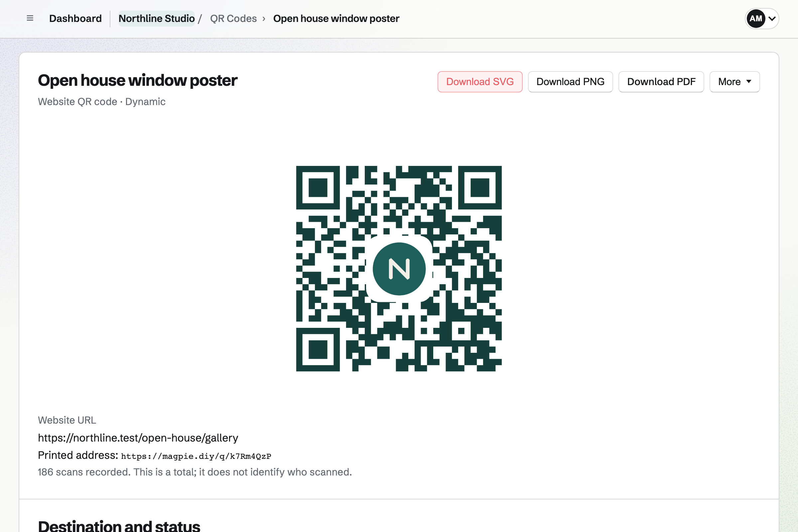
Task: Click the Website URL label
Action: 67,420
